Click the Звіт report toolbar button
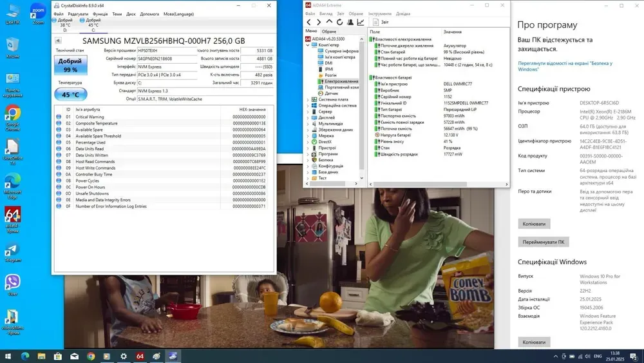Viewport: 644px width, 363px height. point(381,23)
